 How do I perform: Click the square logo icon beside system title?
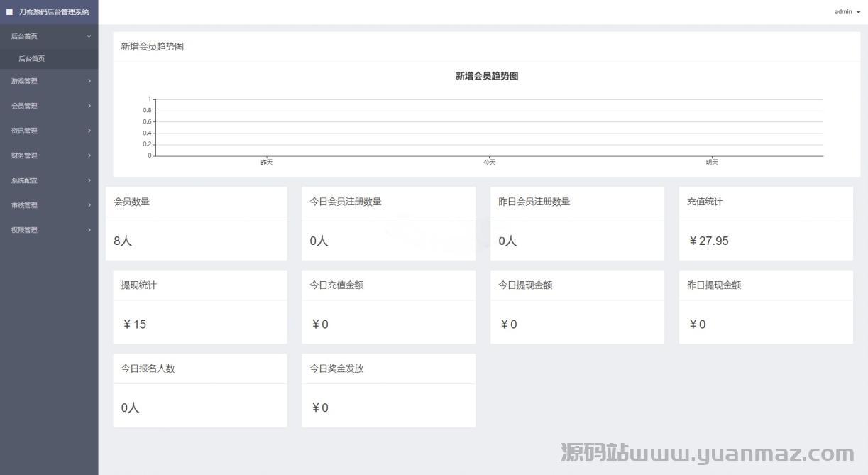pos(10,12)
